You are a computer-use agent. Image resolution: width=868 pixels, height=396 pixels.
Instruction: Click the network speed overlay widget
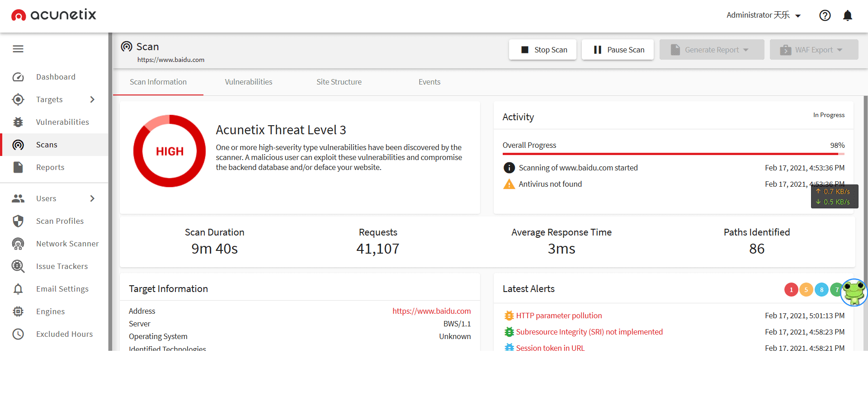[835, 197]
